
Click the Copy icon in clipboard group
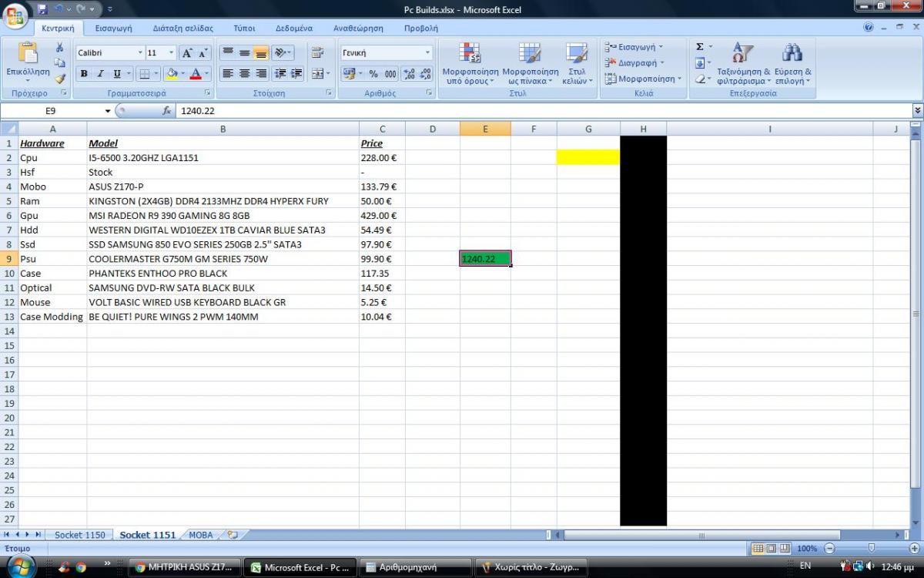pos(60,62)
